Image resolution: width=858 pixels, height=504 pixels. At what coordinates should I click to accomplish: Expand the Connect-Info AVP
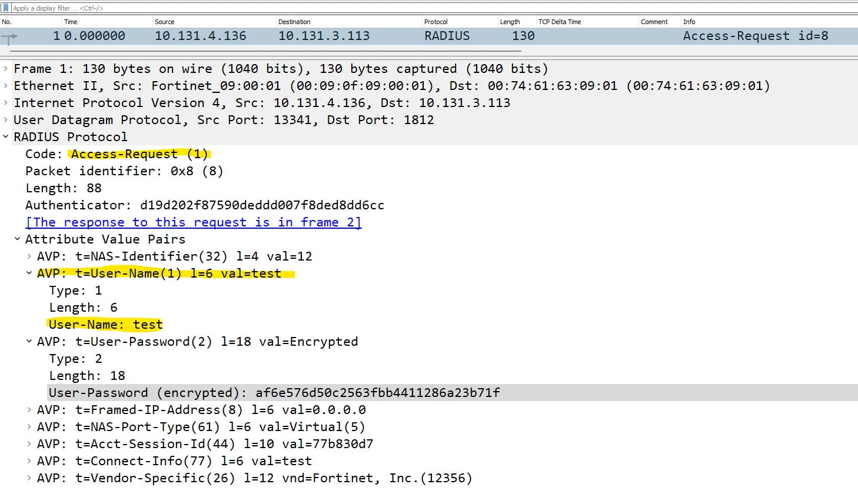(x=29, y=461)
